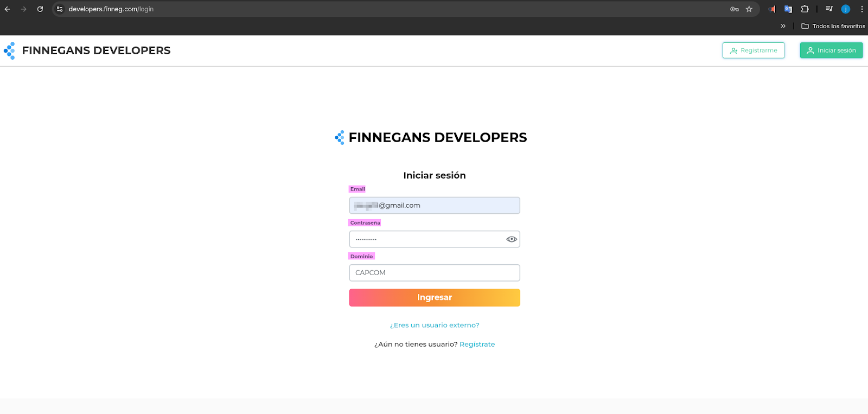Click the megaphone extension icon

point(772,9)
